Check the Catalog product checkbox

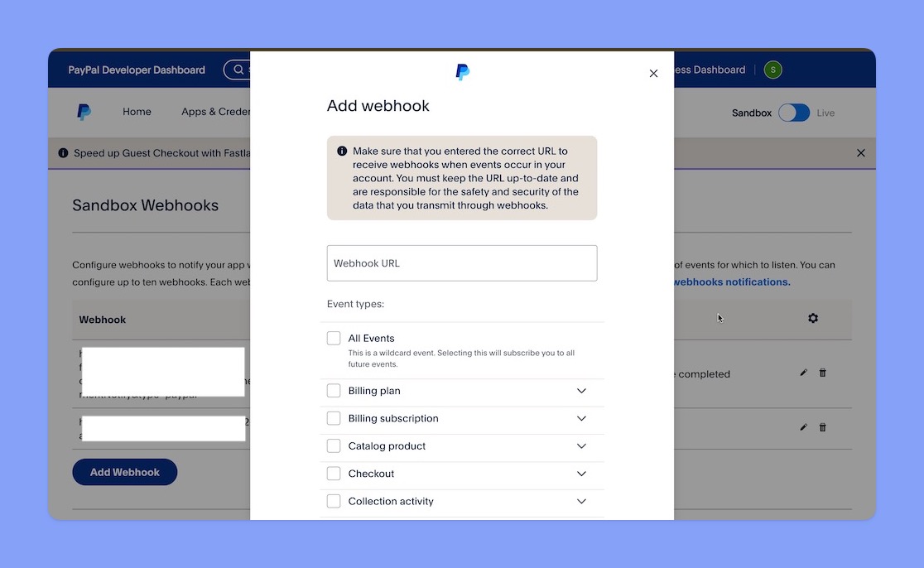pyautogui.click(x=334, y=446)
